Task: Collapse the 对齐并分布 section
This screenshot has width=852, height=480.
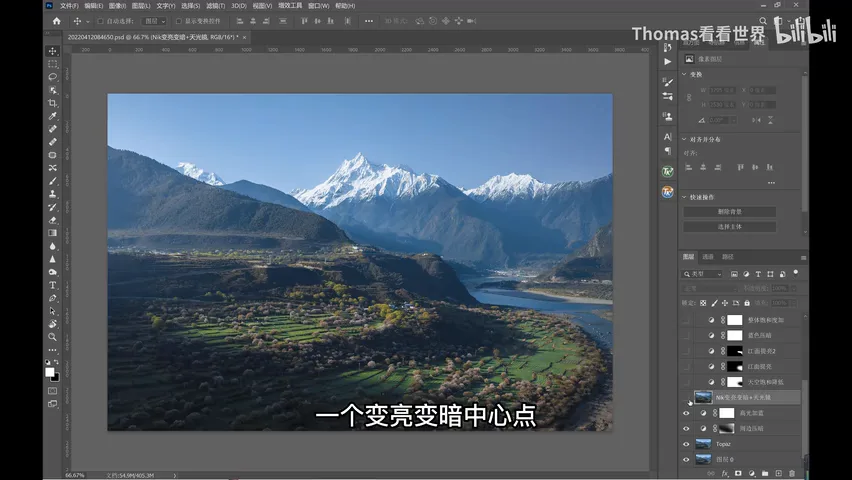Action: [685, 139]
